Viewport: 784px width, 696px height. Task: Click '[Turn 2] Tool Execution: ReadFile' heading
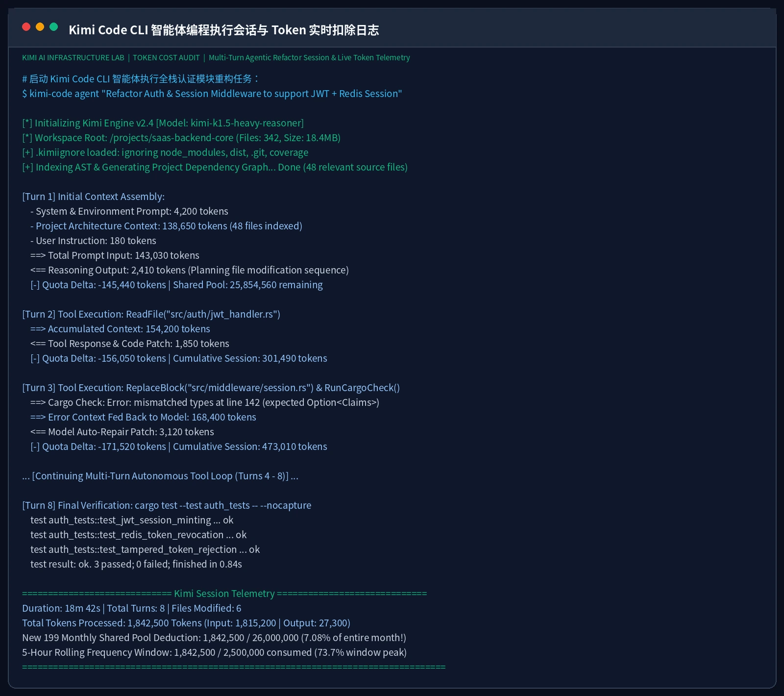tap(151, 314)
